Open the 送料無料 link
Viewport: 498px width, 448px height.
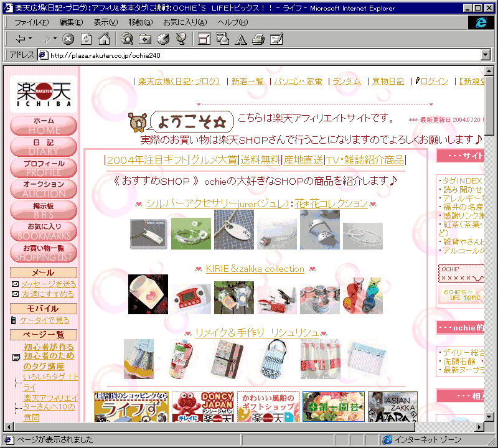pyautogui.click(x=260, y=160)
